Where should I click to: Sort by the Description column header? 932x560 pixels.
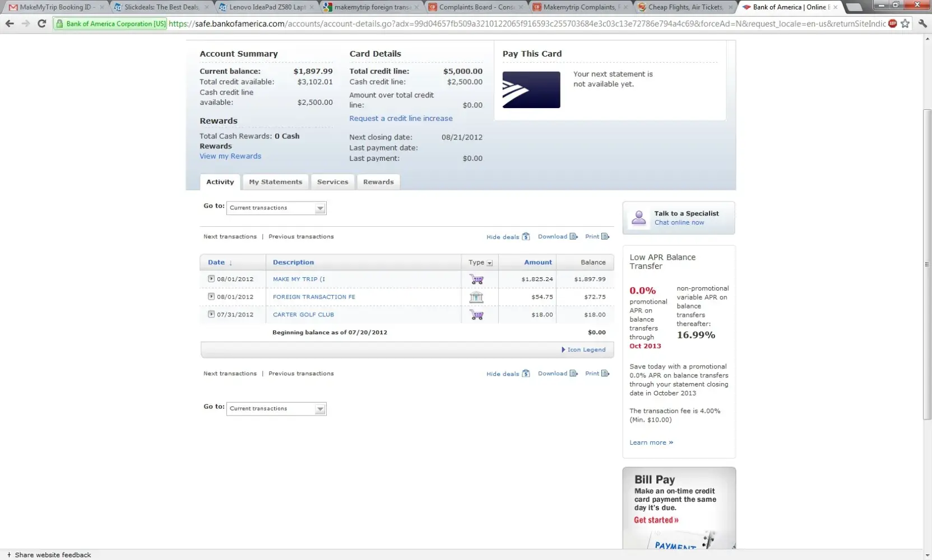pyautogui.click(x=293, y=263)
